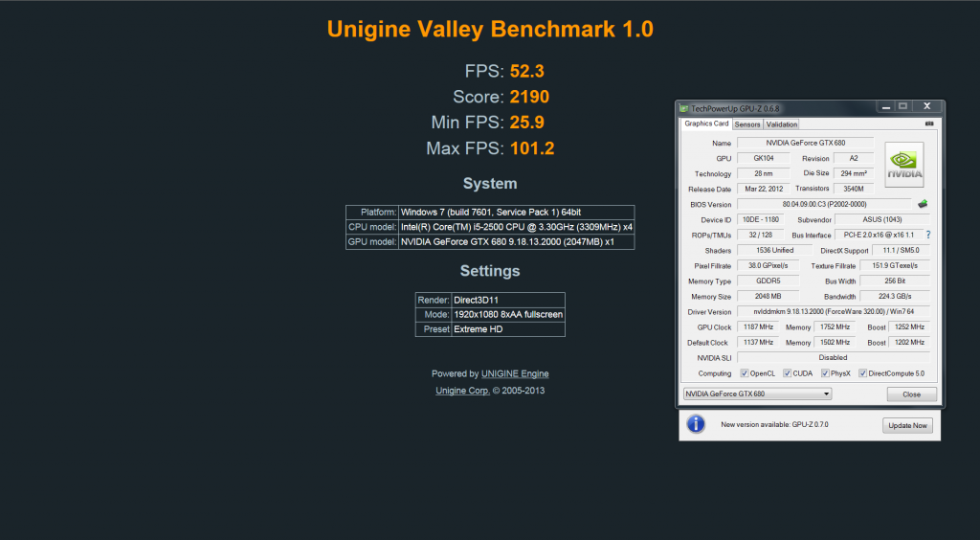The height and width of the screenshot is (540, 980).
Task: Click the Close button in GPU-Z
Action: coord(911,394)
